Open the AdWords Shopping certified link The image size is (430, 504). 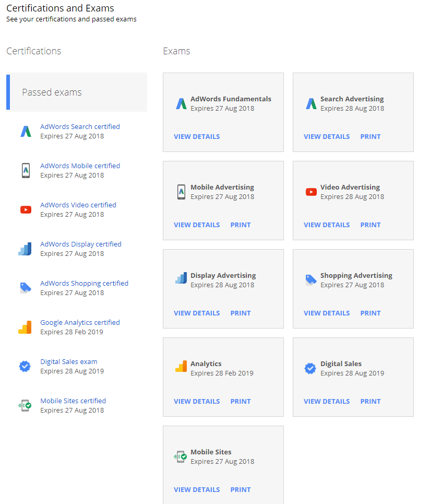point(84,284)
